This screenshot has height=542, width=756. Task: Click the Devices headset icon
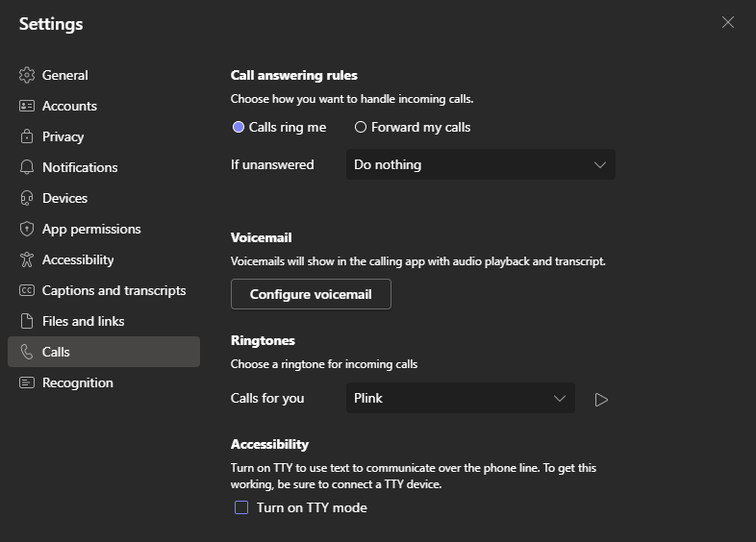(x=27, y=198)
